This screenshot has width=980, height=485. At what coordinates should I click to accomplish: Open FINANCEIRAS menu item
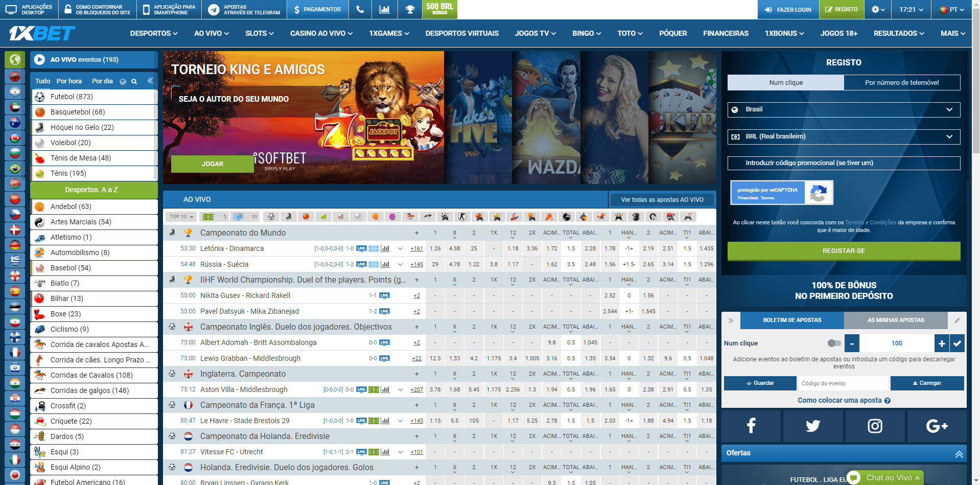coord(726,33)
